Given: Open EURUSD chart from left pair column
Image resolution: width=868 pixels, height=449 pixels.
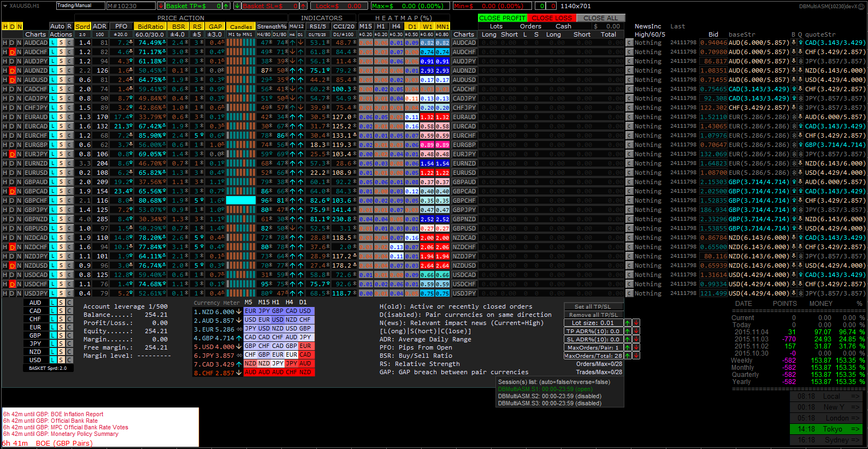Looking at the screenshot, I should [x=36, y=173].
